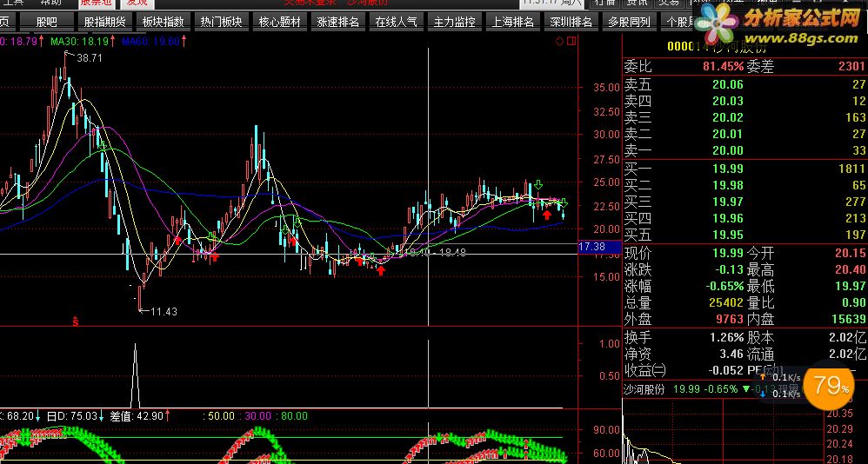Click the green triangle in the 沙河股份 ticker row
868x464 pixels.
point(746,389)
